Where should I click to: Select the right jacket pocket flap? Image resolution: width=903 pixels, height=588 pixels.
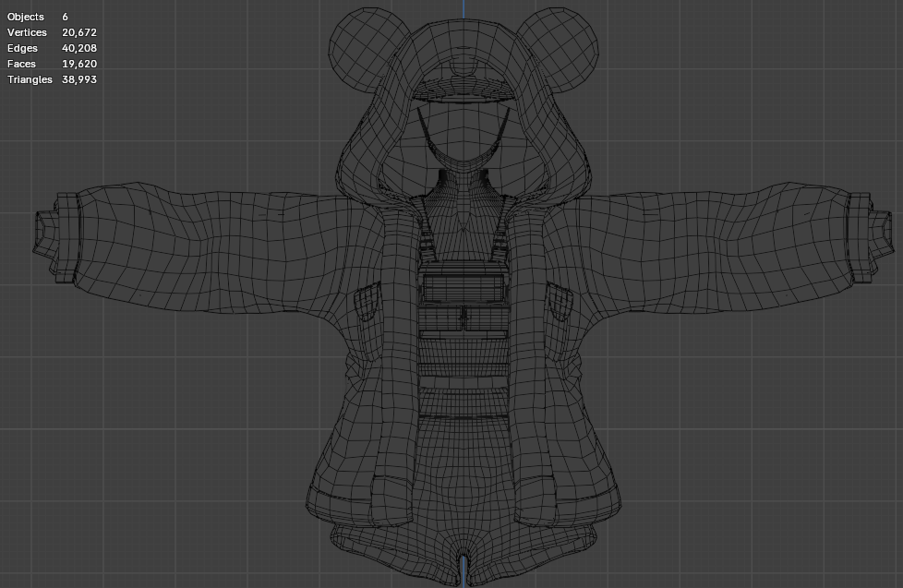(x=559, y=301)
